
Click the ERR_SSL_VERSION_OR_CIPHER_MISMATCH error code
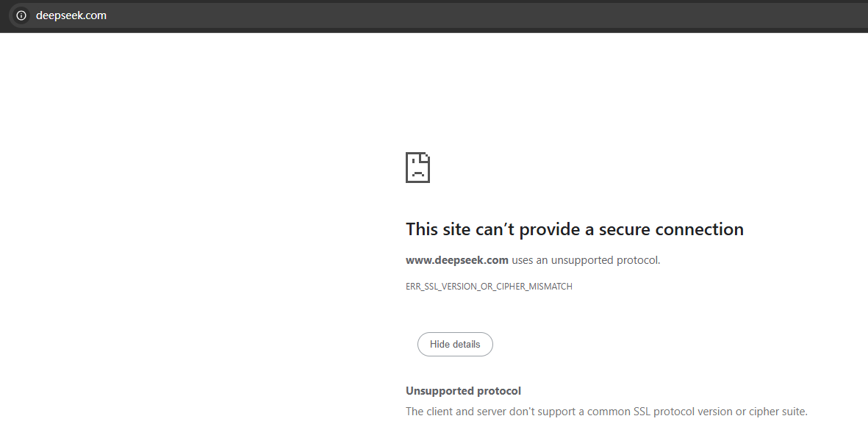coord(489,287)
